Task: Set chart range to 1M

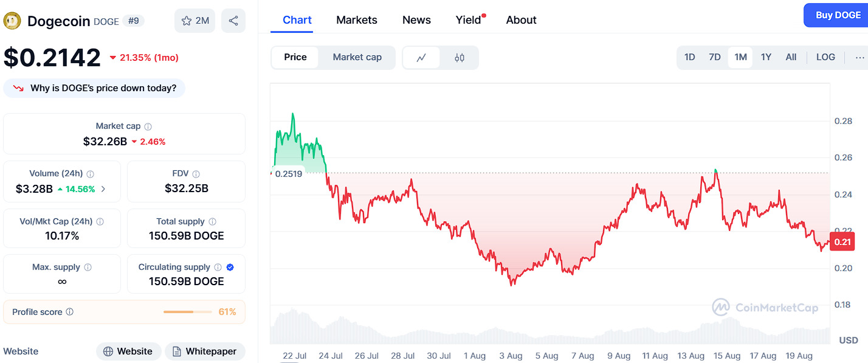Action: tap(740, 57)
